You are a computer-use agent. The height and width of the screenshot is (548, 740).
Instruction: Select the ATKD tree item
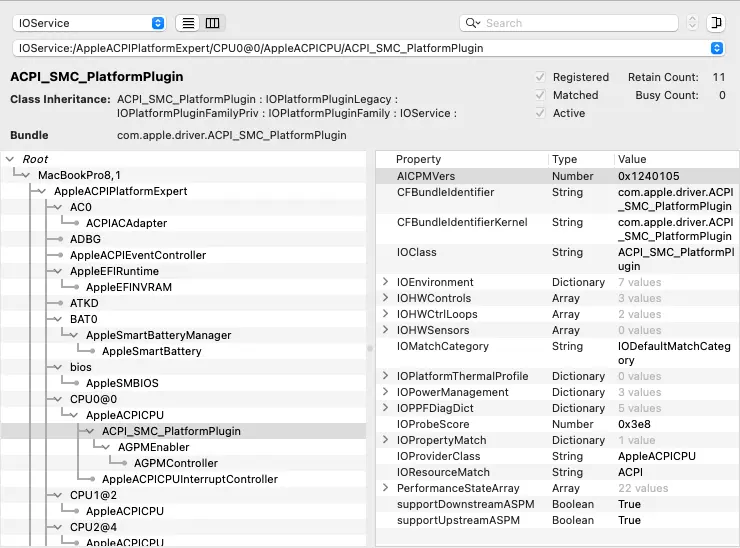click(x=84, y=303)
